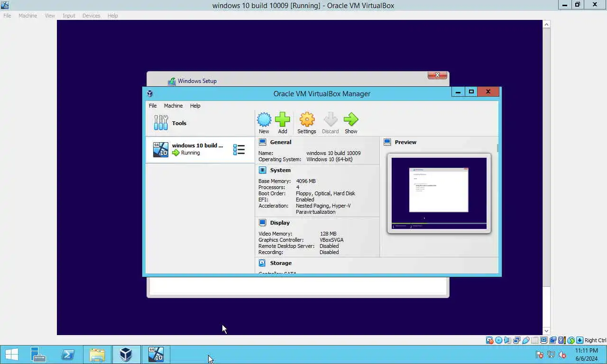Click the Windows Setup title text

click(197, 81)
